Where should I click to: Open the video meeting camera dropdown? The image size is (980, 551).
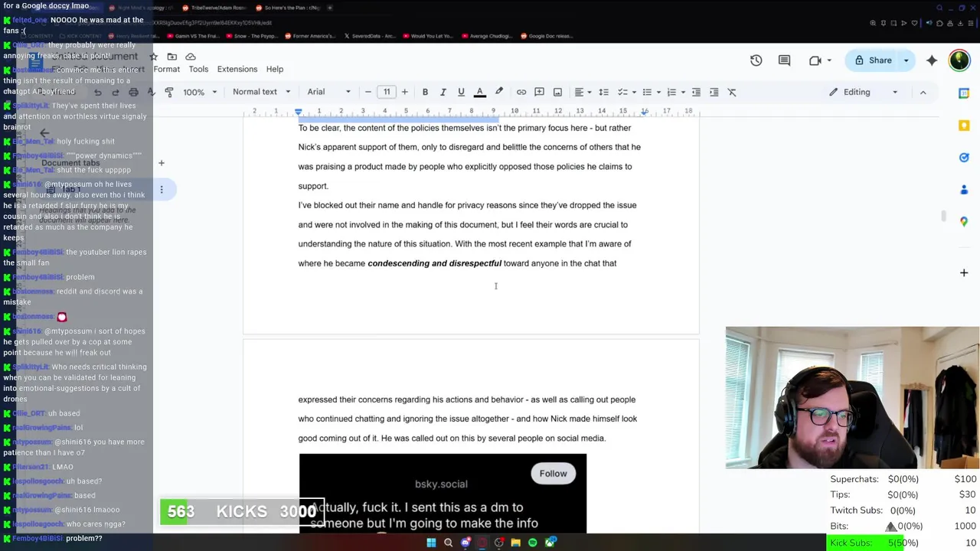coord(820,60)
